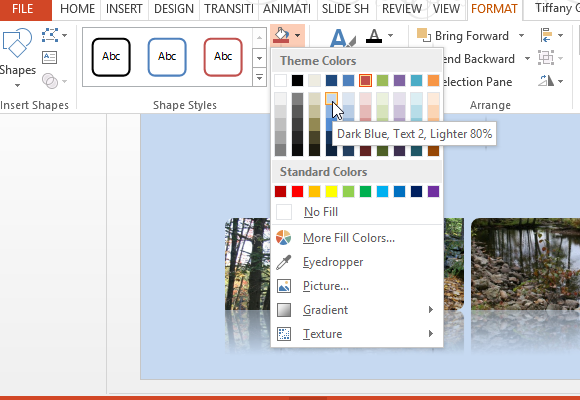This screenshot has height=400, width=580.
Task: Pick the white theme color swatch
Action: [280, 80]
